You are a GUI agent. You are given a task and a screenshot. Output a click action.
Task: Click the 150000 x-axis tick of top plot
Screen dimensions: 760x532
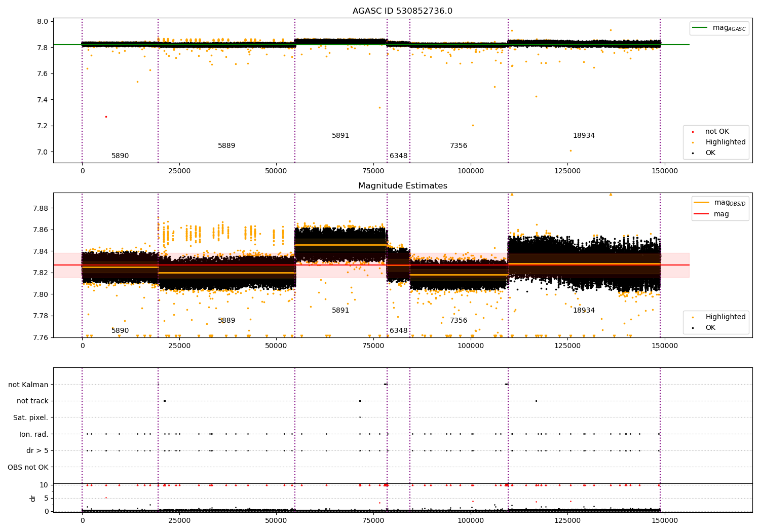664,171
